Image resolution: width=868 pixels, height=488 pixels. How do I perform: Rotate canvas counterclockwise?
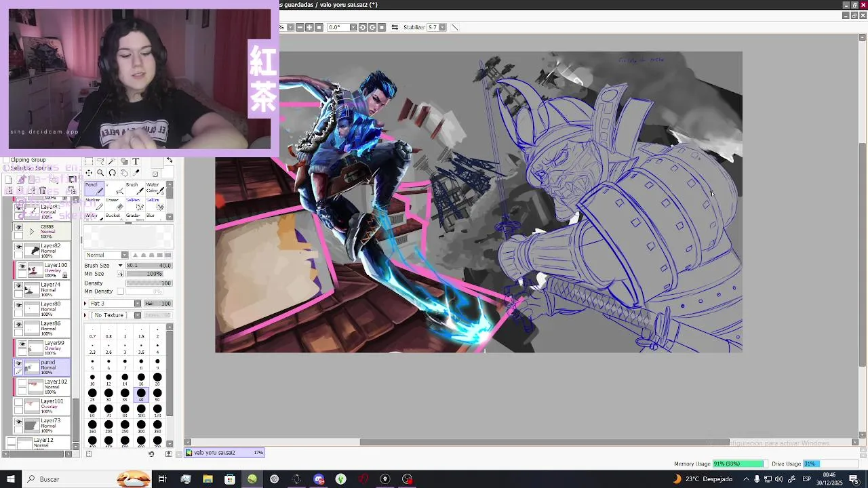363,27
